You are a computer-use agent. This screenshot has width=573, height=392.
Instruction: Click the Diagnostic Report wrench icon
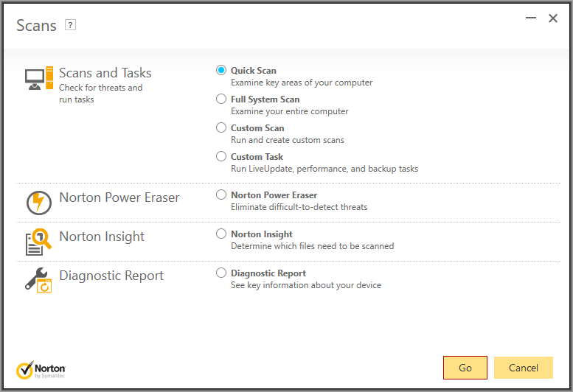(x=38, y=280)
